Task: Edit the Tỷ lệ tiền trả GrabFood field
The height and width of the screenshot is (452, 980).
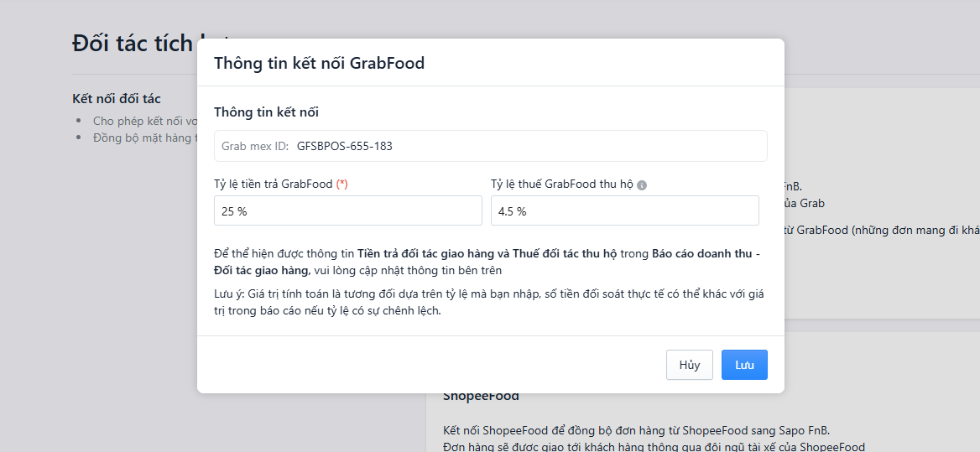Action: [348, 211]
